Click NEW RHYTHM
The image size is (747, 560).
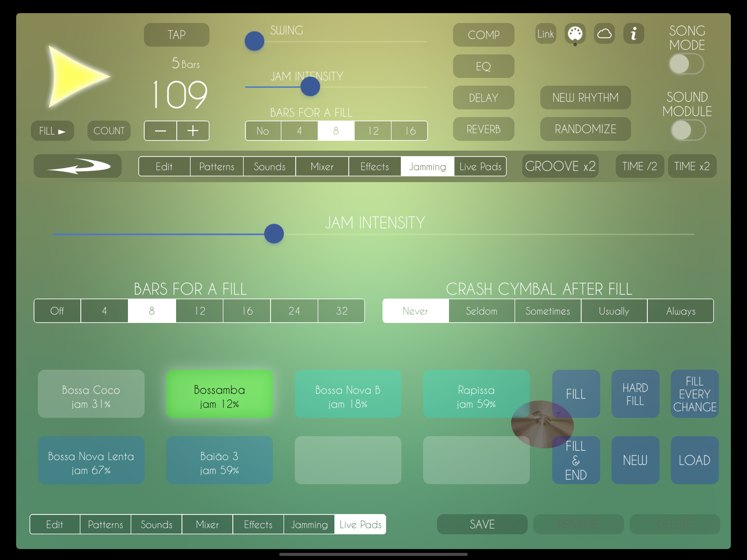[x=585, y=98]
